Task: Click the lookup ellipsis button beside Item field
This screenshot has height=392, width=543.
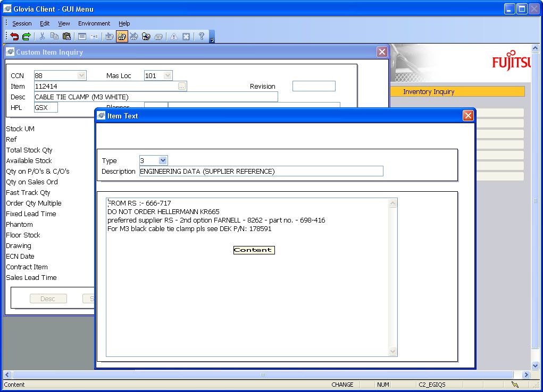Action: pos(182,87)
